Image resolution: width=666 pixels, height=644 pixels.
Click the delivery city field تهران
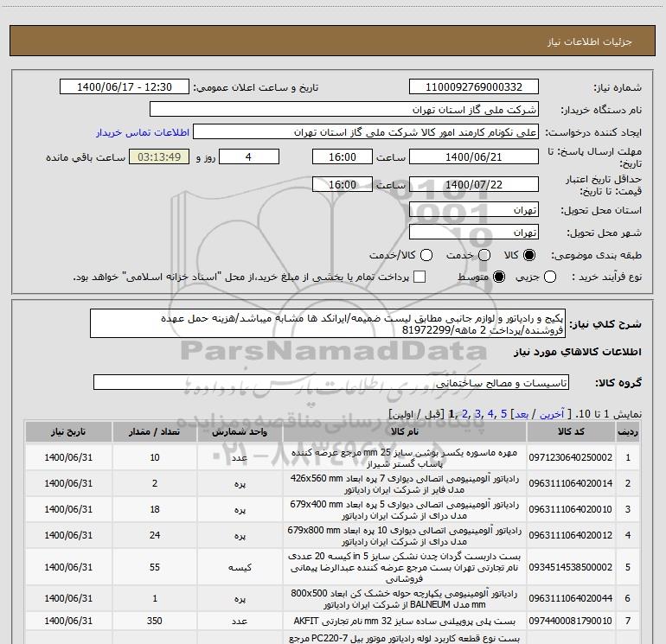pyautogui.click(x=474, y=232)
